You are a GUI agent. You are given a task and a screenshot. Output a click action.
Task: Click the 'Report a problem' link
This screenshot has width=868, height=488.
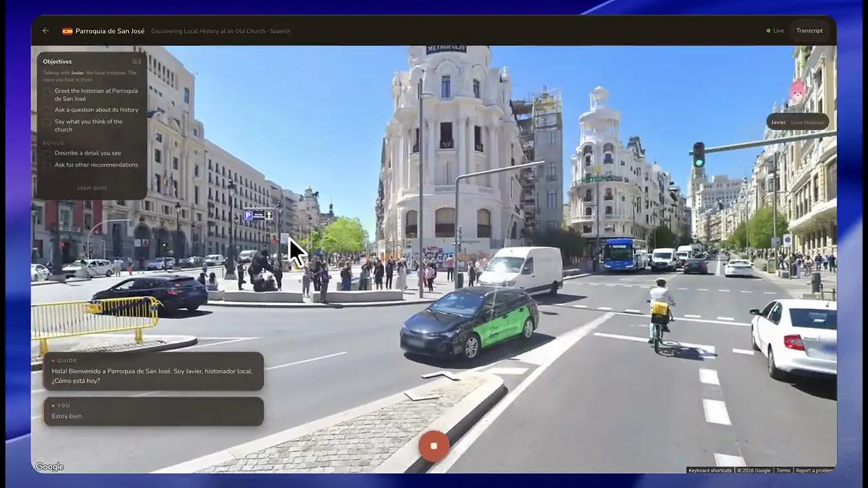tap(814, 470)
